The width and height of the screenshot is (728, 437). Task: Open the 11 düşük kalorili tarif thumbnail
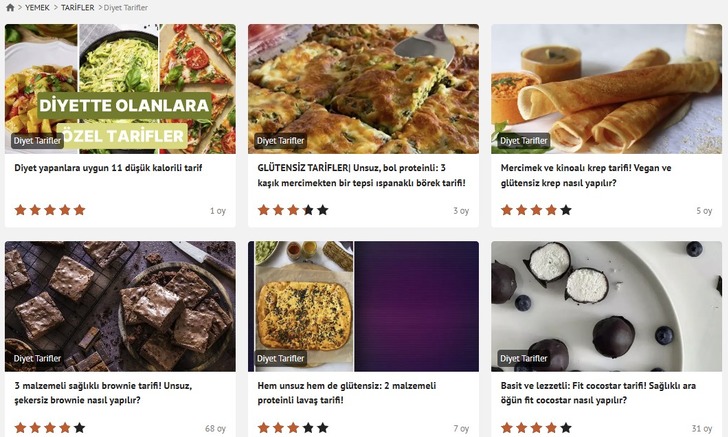tap(120, 89)
